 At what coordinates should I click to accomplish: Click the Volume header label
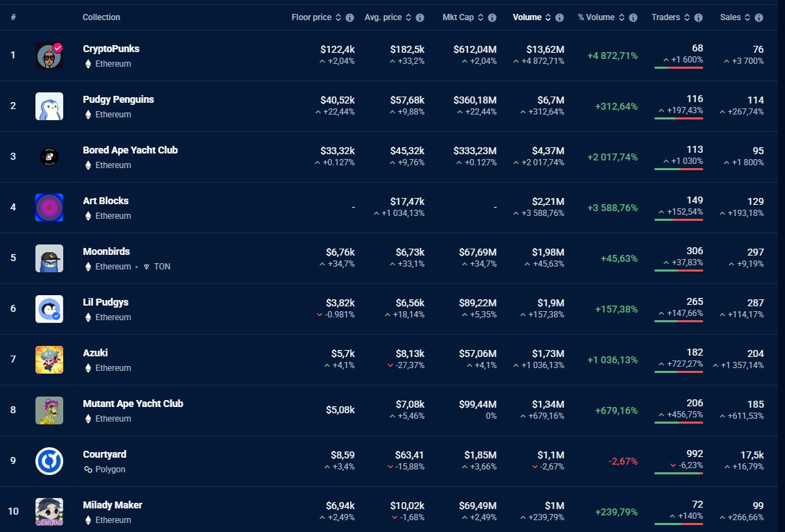(x=527, y=17)
